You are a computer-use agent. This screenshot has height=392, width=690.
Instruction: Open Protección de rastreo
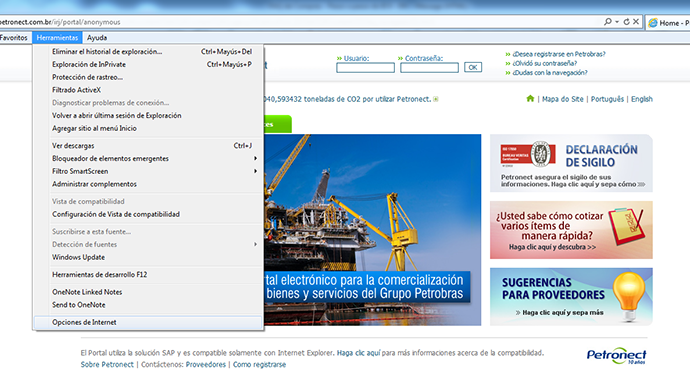pos(148,77)
